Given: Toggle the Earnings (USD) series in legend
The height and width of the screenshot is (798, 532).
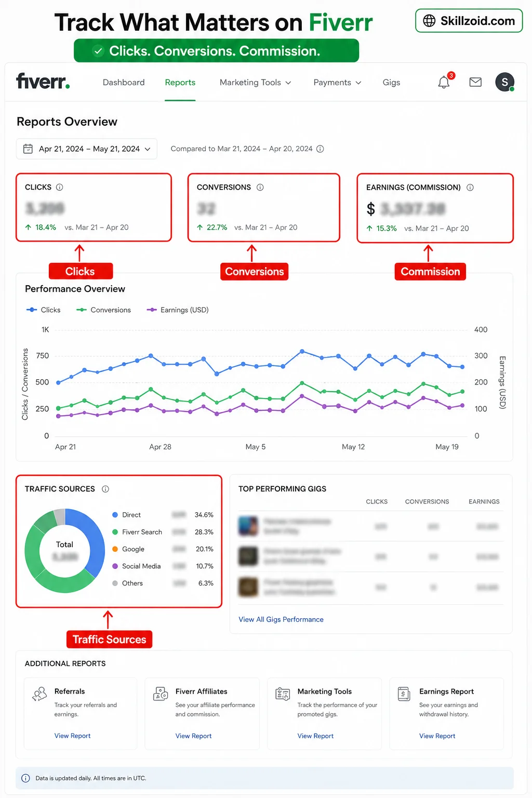Looking at the screenshot, I should tap(178, 310).
